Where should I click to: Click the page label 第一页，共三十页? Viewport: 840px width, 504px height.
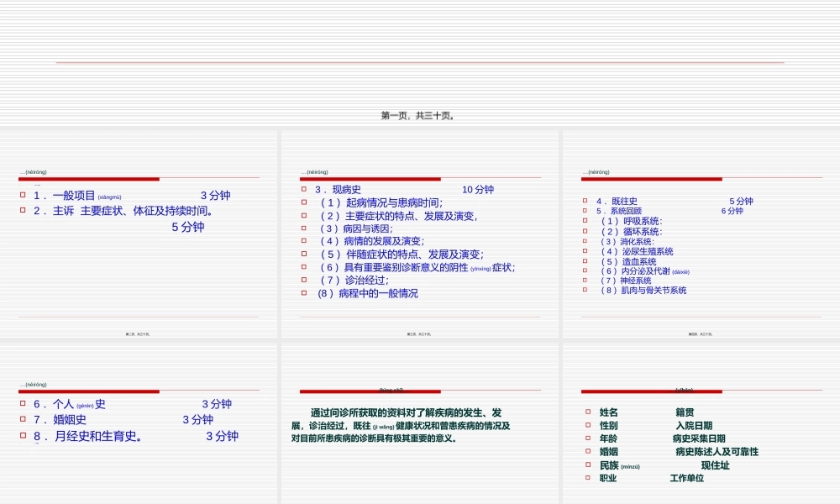pyautogui.click(x=419, y=116)
